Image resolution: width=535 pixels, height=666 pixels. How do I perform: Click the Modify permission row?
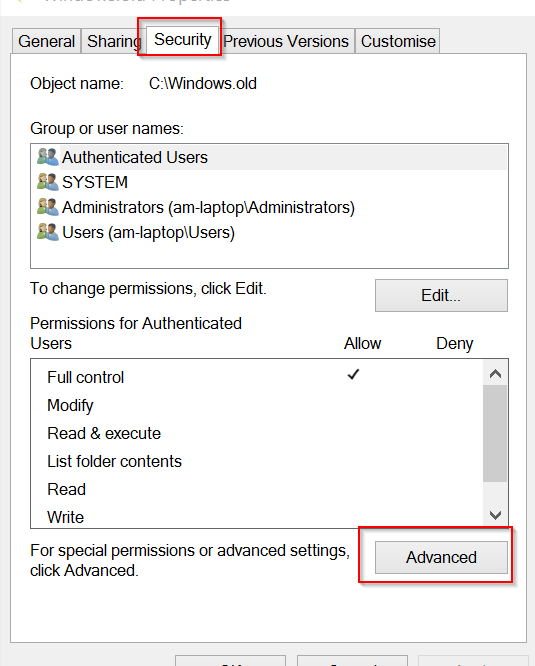point(257,405)
